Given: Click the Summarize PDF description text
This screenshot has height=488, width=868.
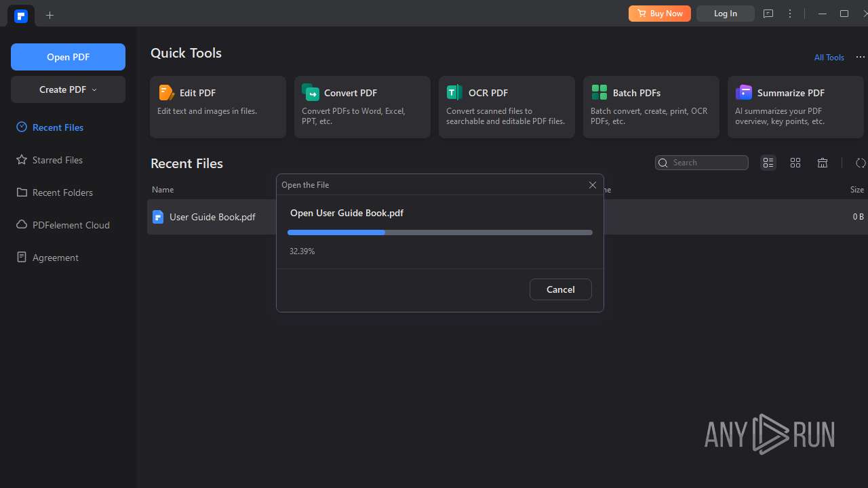Looking at the screenshot, I should (x=780, y=116).
